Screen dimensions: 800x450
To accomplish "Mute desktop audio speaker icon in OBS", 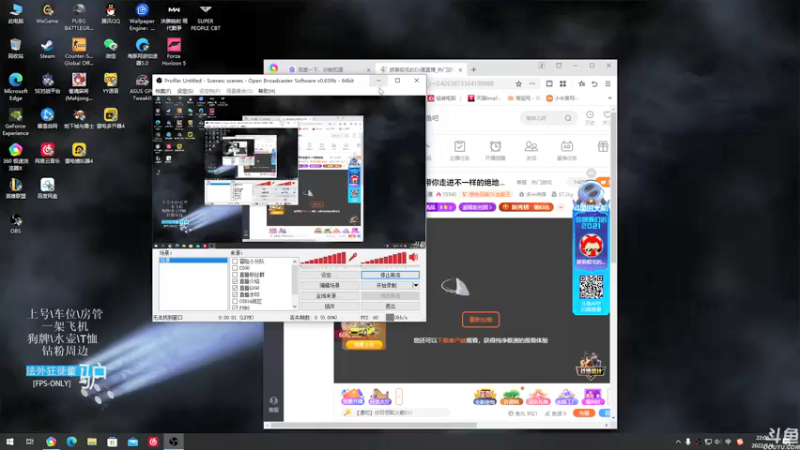I will pyautogui.click(x=414, y=258).
